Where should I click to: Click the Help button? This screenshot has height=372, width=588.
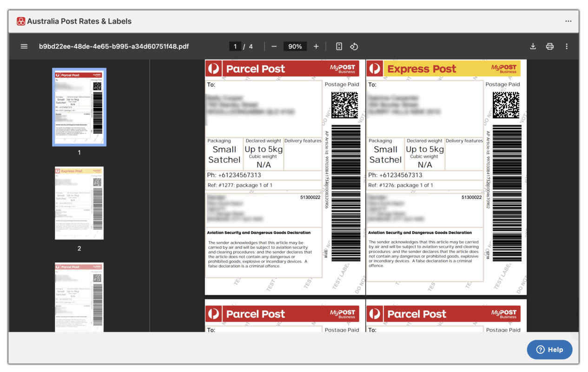click(549, 350)
